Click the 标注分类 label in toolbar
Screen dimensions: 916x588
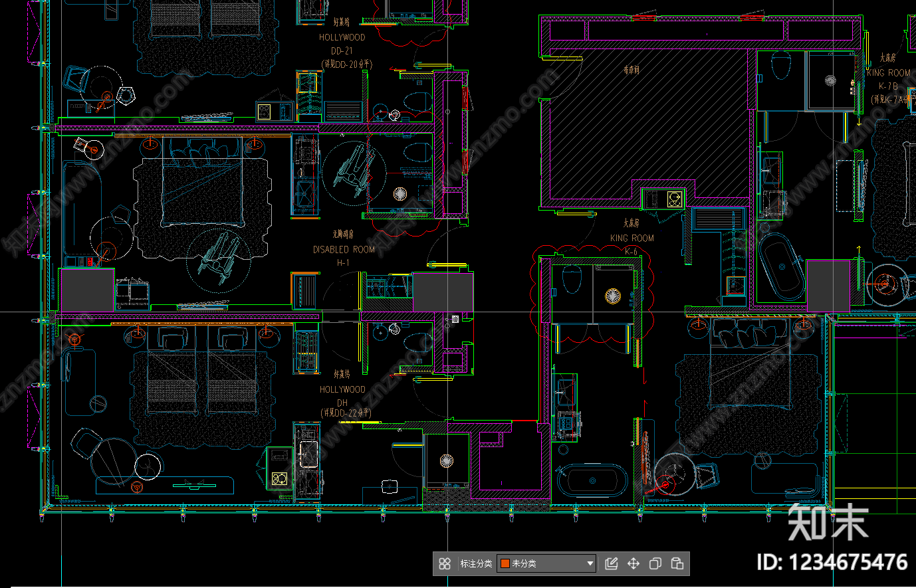tap(476, 563)
